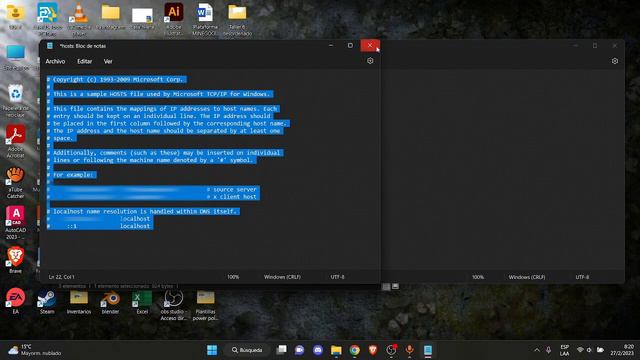Screen dimensions: 640x360
Task: Click the 'Ln 22, Col 1' status entry
Action: point(61,277)
